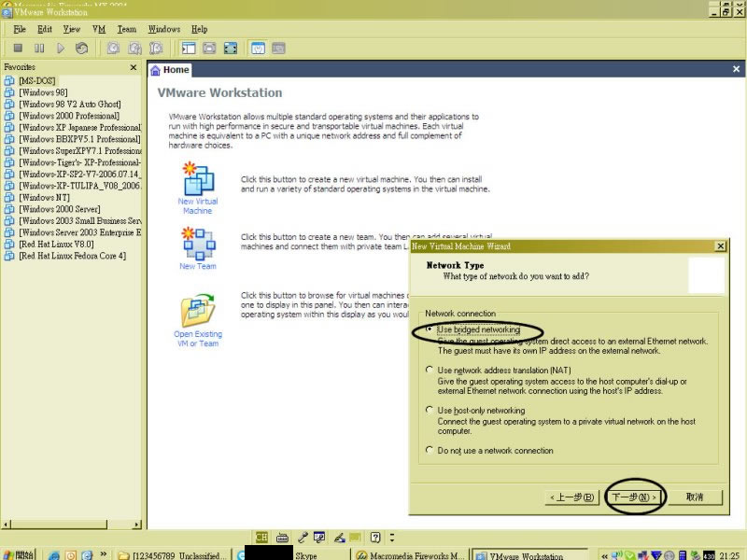The height and width of the screenshot is (560, 747).
Task: Switch to the Home tab
Action: tap(170, 70)
